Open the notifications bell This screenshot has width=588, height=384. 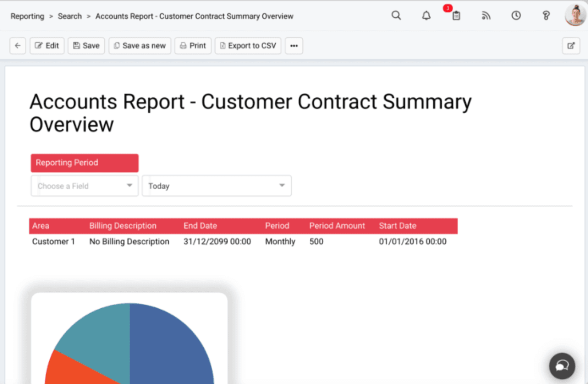coord(426,16)
